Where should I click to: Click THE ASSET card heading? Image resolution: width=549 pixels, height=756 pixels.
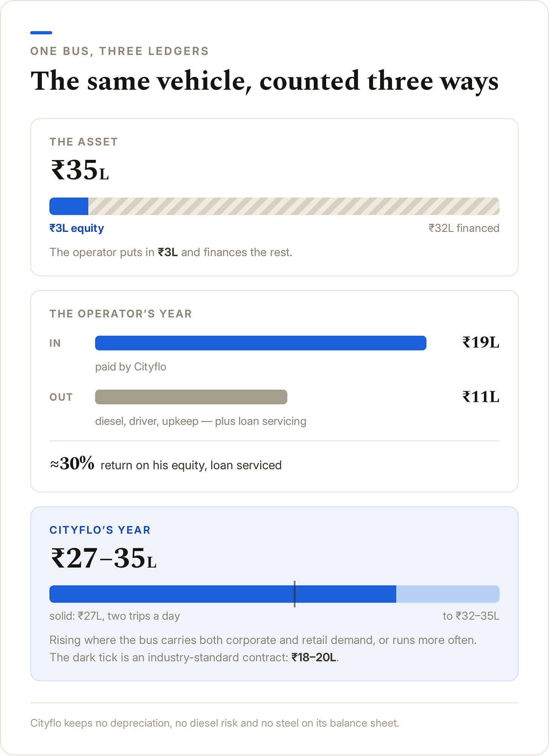[x=84, y=142]
